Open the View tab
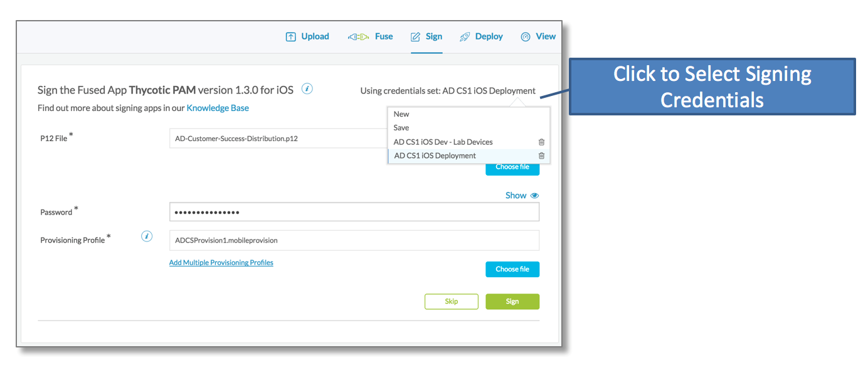Screen dimensions: 868x365 tap(538, 37)
